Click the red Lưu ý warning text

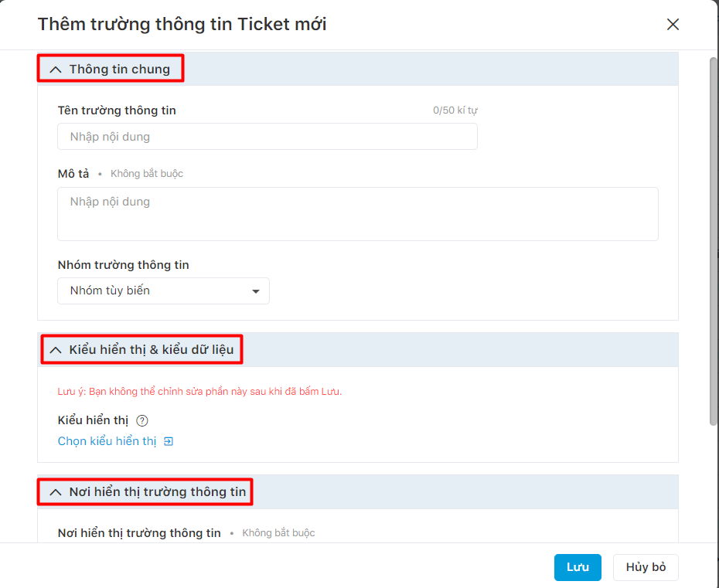point(199,392)
